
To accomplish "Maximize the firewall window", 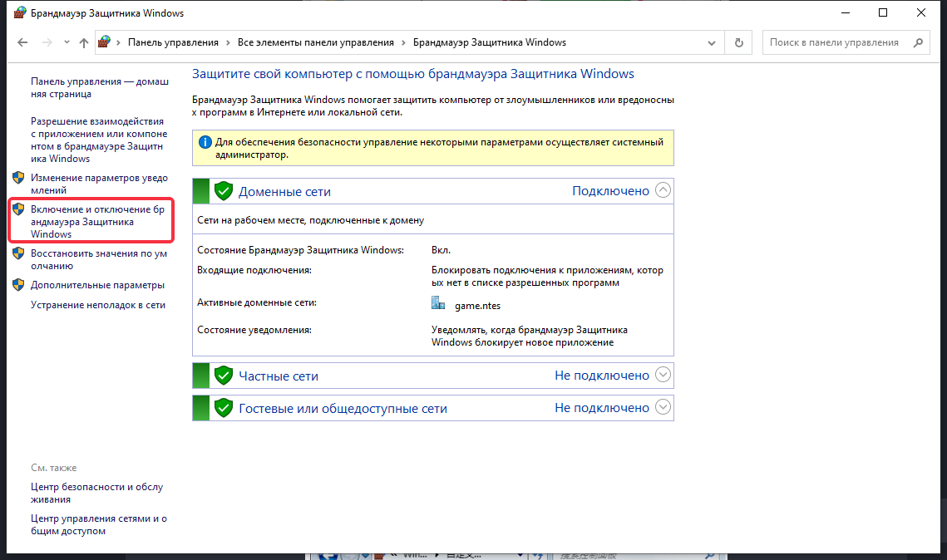I will [883, 12].
